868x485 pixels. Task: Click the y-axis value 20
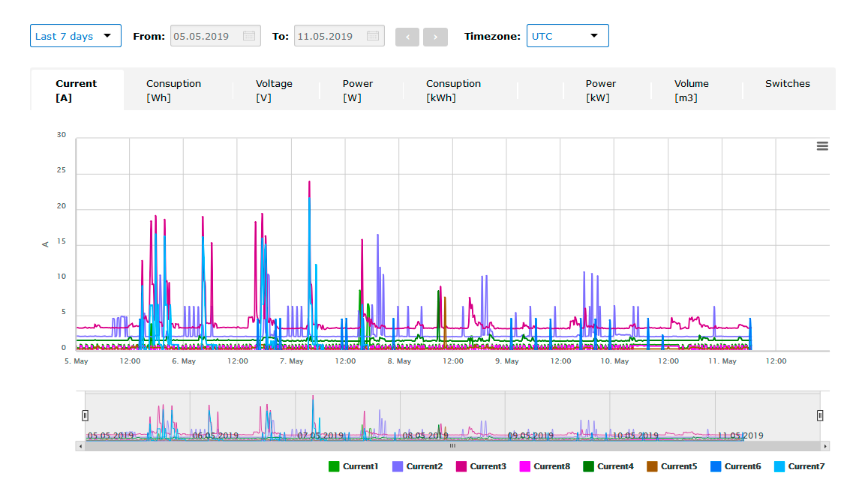(x=62, y=205)
